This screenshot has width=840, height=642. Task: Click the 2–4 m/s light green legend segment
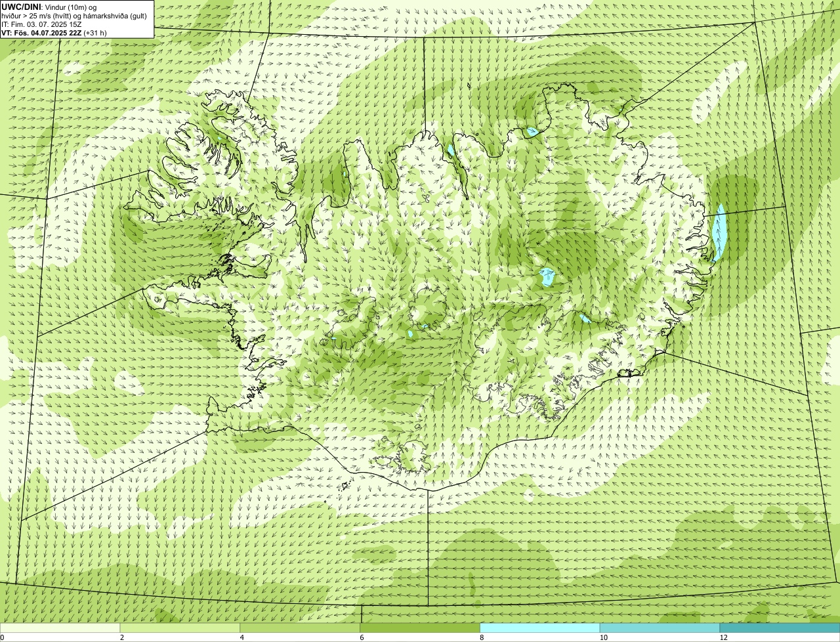coord(180,628)
